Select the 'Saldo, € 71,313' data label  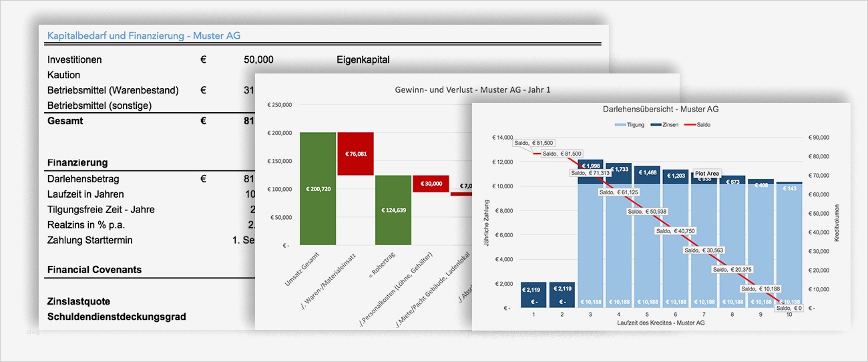(590, 173)
